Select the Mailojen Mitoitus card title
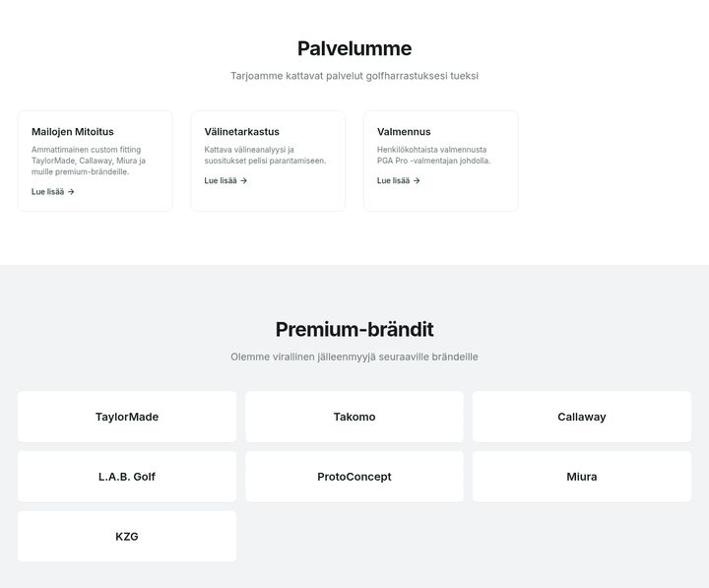 pyautogui.click(x=72, y=132)
